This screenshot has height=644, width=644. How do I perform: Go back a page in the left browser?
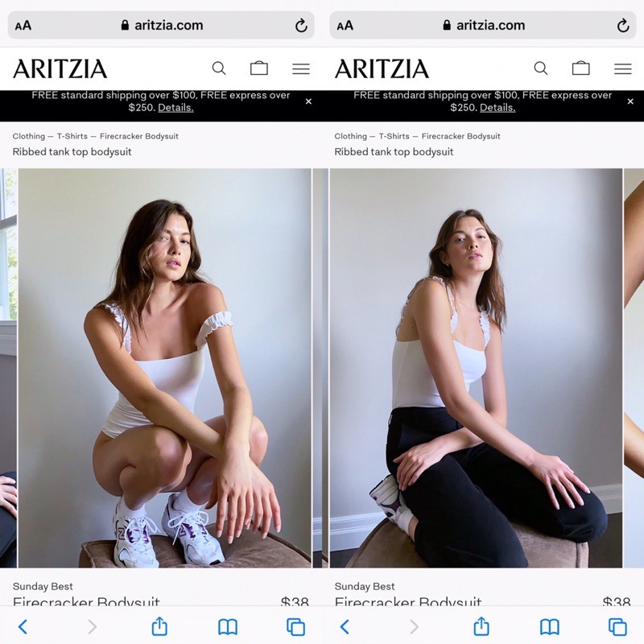click(23, 626)
